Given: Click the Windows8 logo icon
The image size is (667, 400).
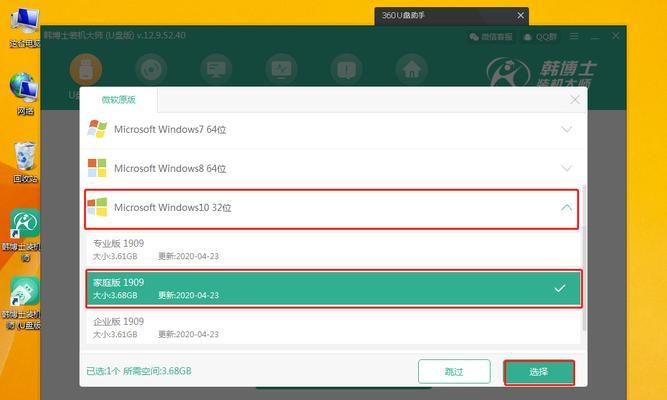Looking at the screenshot, I should [x=97, y=168].
